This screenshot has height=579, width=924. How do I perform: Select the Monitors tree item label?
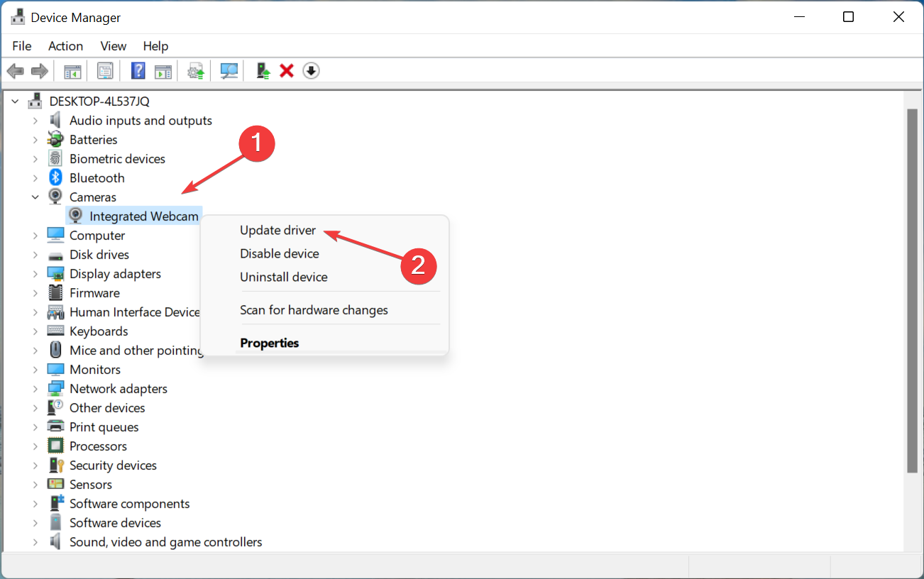(x=95, y=369)
